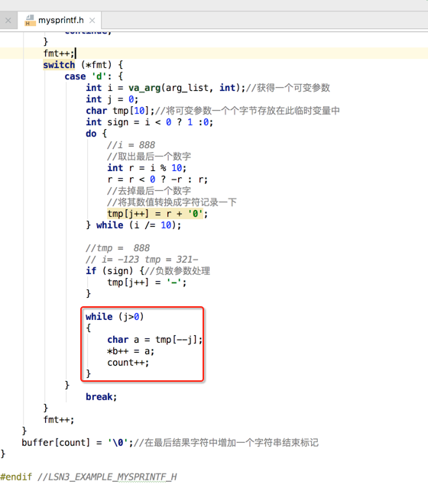Click the final 'fmt++;' line near bottom
Viewport: 428px width, 504px height.
click(59, 420)
